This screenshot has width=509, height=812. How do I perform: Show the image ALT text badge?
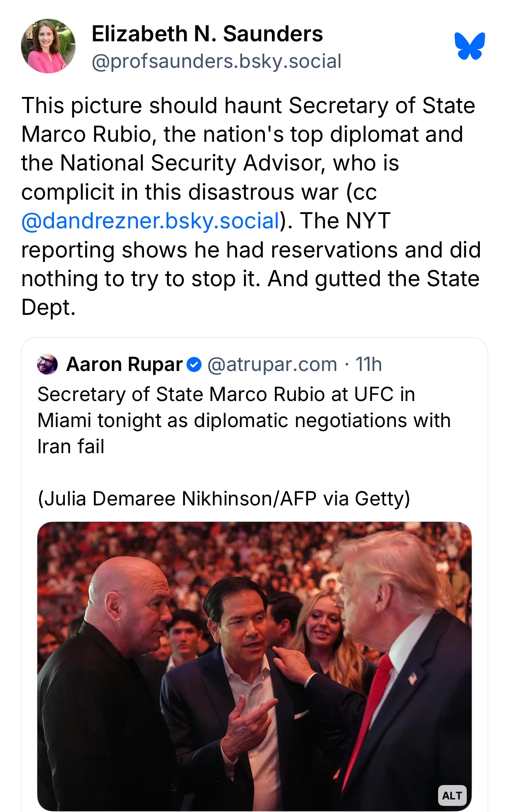coord(452,795)
